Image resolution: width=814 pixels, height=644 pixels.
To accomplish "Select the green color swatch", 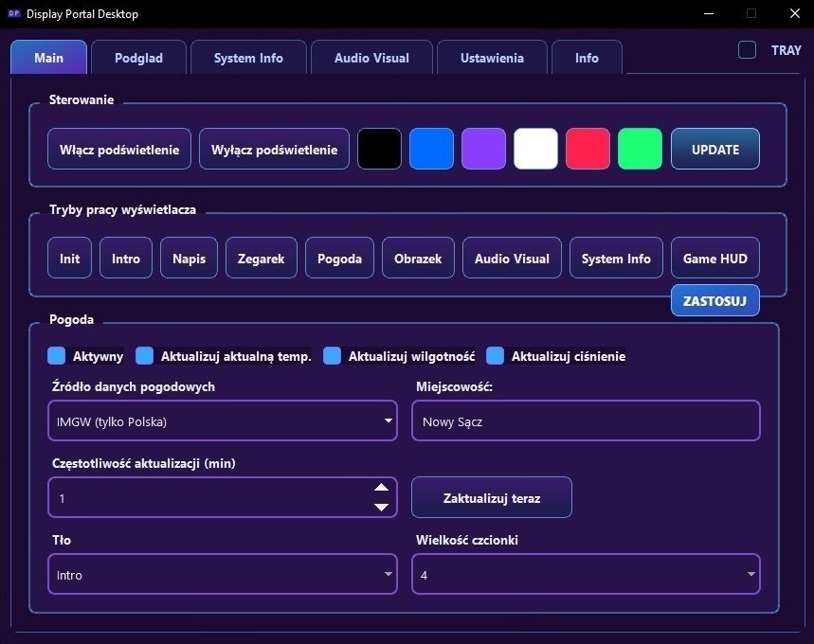I will point(640,149).
